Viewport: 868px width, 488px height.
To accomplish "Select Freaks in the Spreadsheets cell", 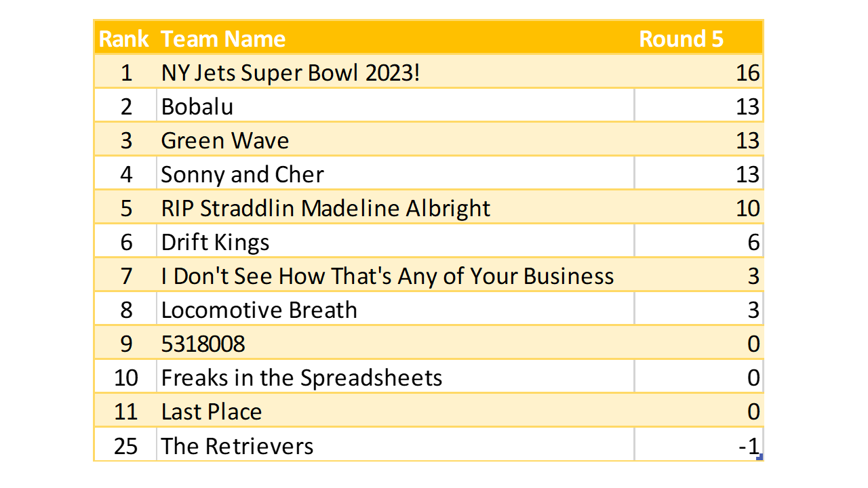I will pos(302,378).
